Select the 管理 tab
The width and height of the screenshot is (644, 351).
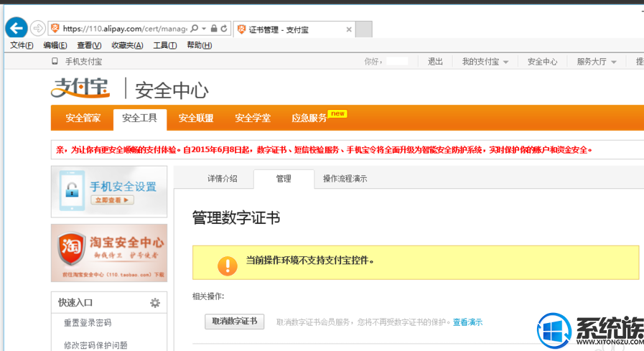[284, 179]
